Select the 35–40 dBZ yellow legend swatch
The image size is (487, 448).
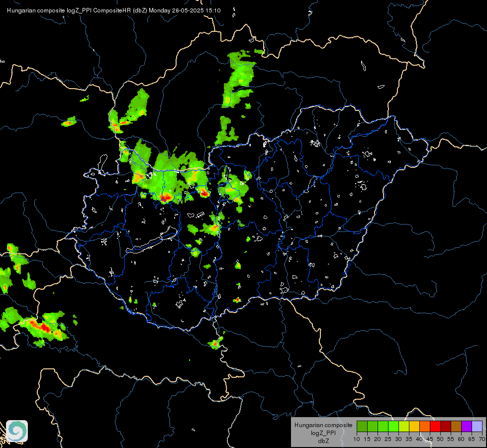tap(414, 426)
